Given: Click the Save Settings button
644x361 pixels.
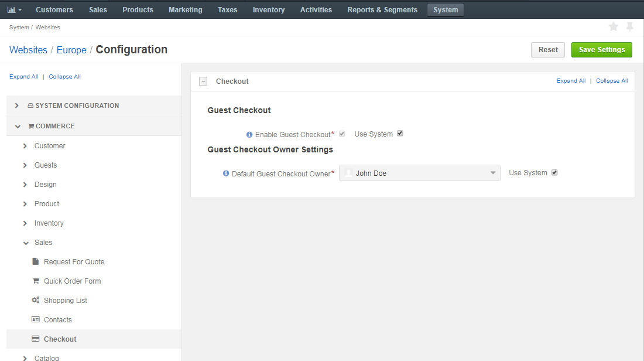Looking at the screenshot, I should 602,50.
